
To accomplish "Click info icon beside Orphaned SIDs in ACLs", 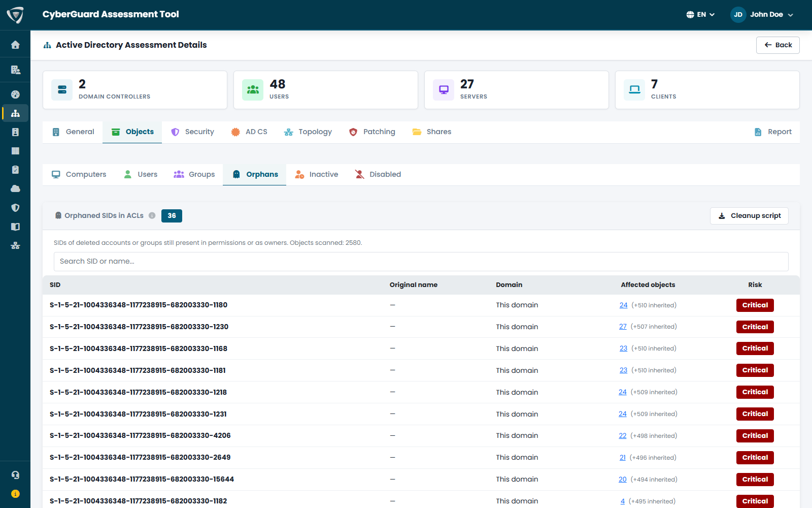I will [x=152, y=215].
